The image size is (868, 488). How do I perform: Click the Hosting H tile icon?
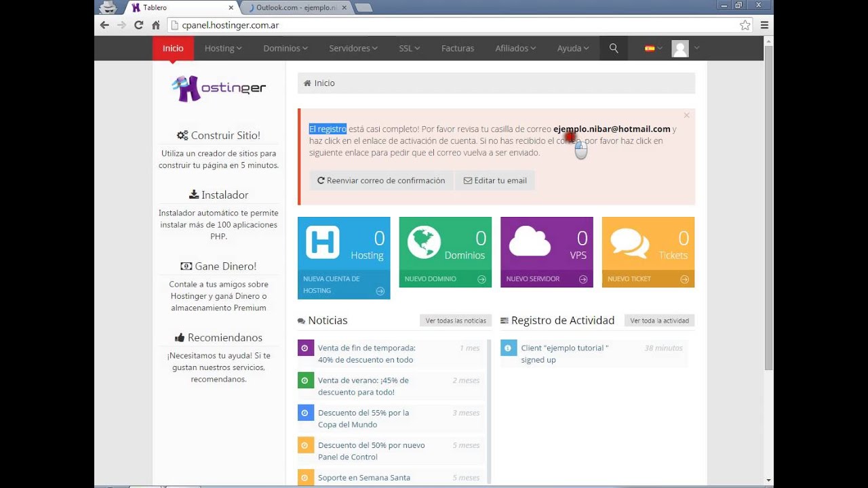323,243
